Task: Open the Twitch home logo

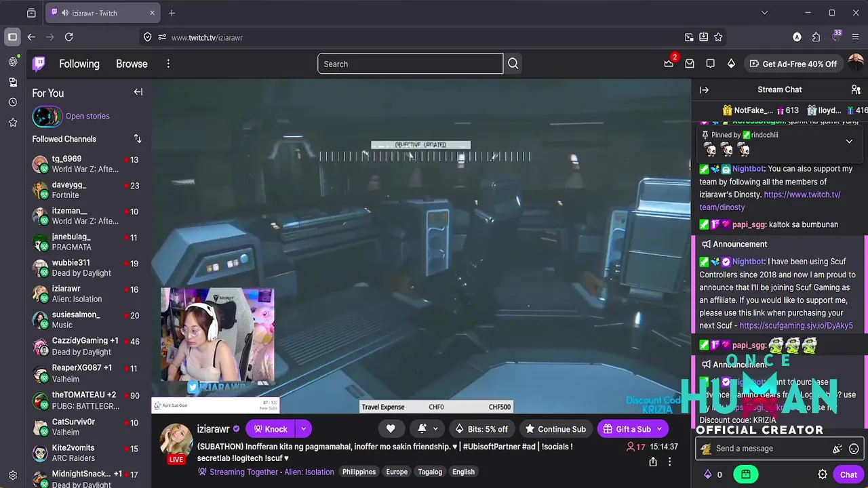Action: (39, 64)
